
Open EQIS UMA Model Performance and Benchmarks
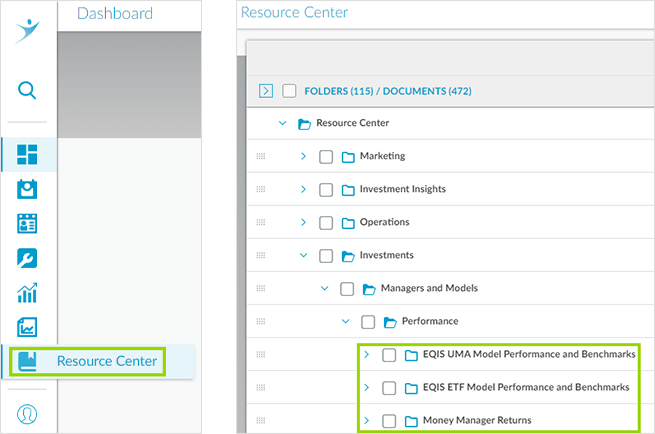[529, 354]
